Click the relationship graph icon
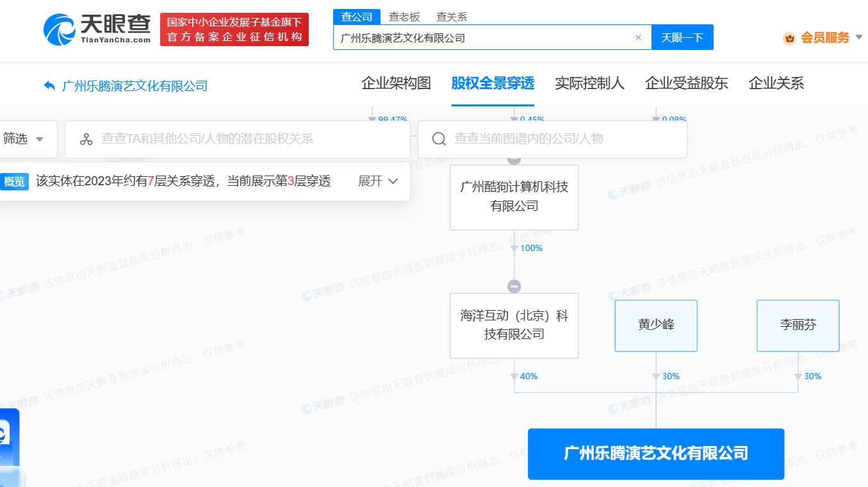The image size is (868, 487). click(x=86, y=139)
